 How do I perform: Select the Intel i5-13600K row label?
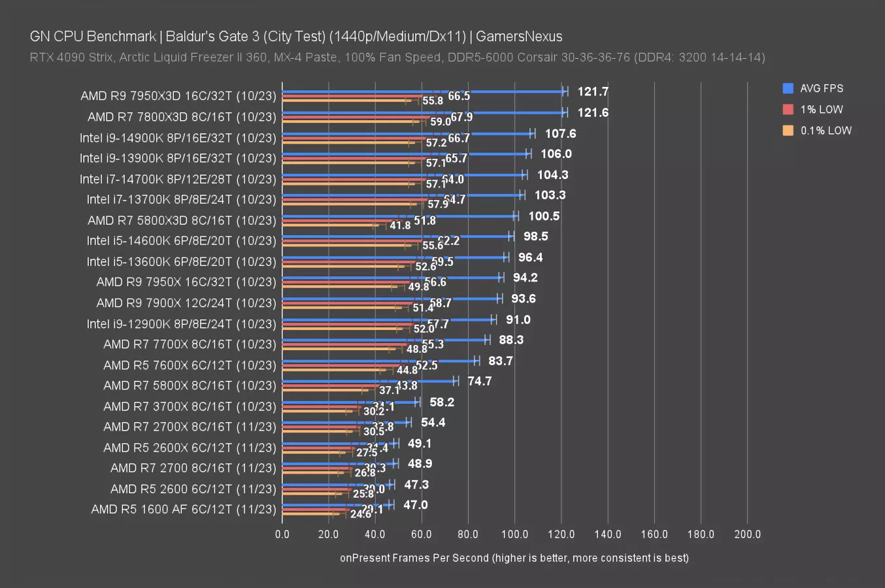(182, 261)
